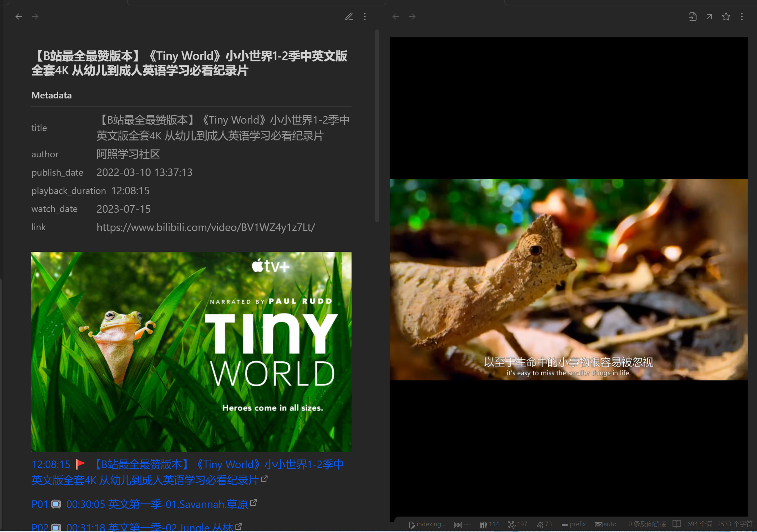The height and width of the screenshot is (532, 757).
Task: Open left pane more options menu
Action: click(x=365, y=17)
